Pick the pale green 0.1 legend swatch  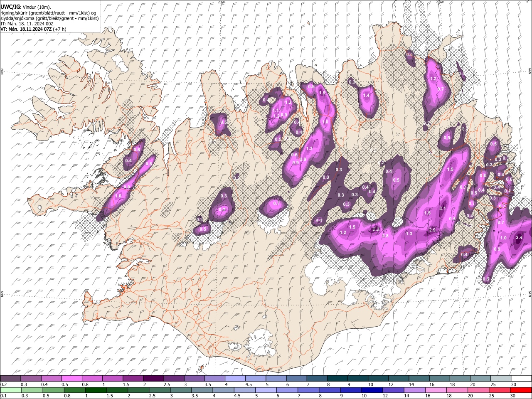pos(10,390)
